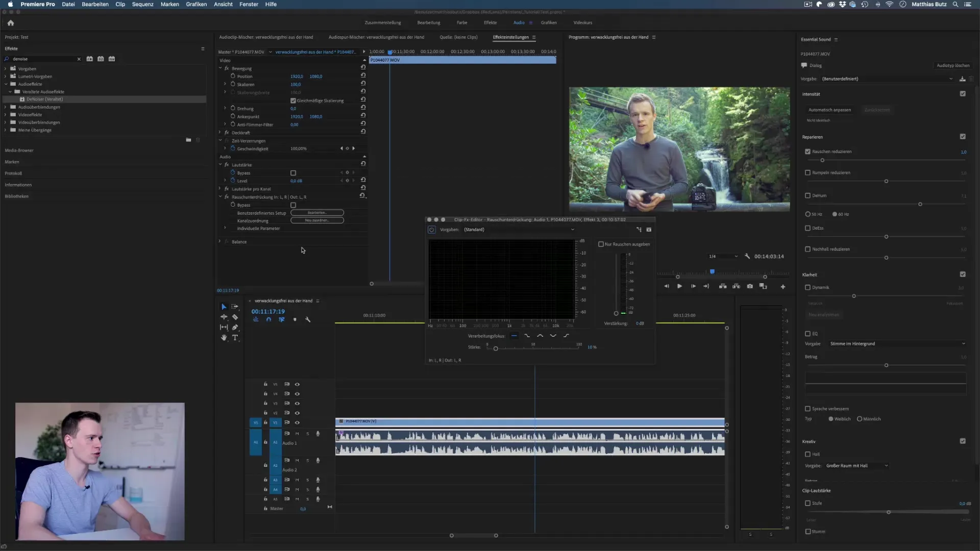Enable Nachhall reduzieren checkbox
Screen dimensions: 980x551
[807, 249]
